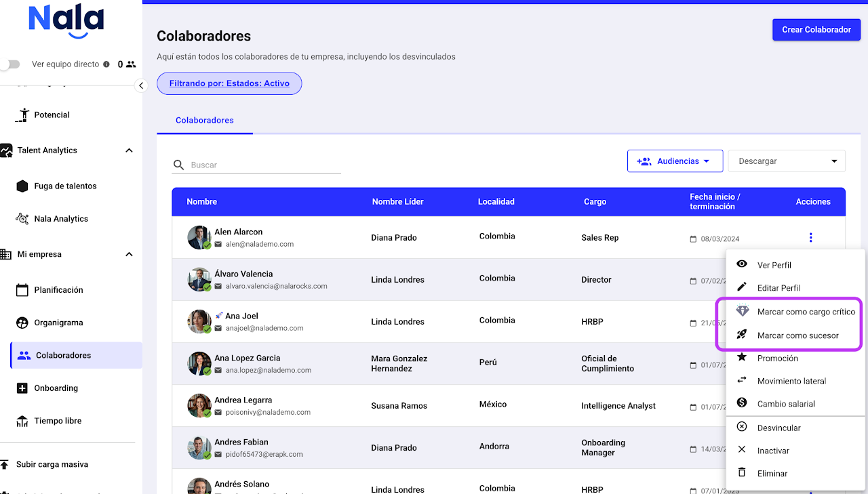Image resolution: width=868 pixels, height=494 pixels.
Task: Collapse the Mi empresa section
Action: click(129, 254)
